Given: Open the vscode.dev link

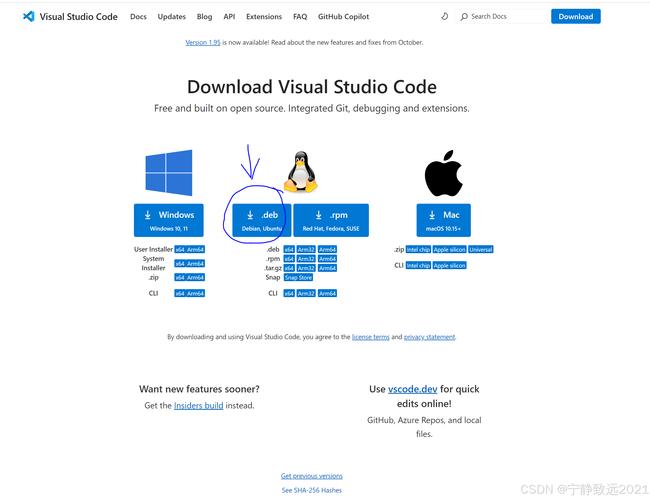Looking at the screenshot, I should tap(412, 389).
